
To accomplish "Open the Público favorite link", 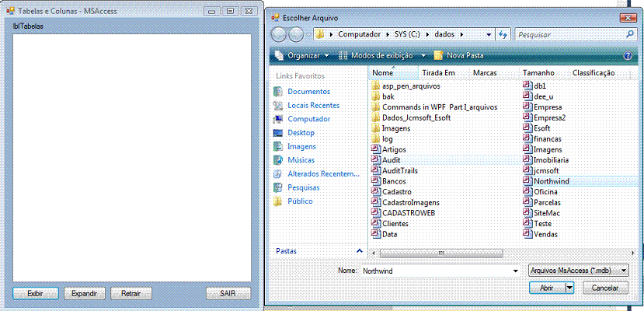I will (x=300, y=201).
